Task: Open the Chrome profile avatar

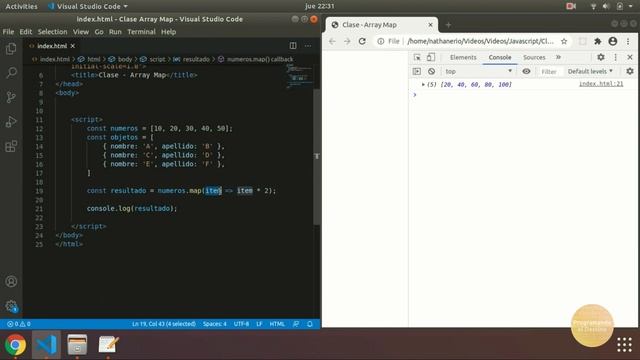Action: tap(613, 41)
